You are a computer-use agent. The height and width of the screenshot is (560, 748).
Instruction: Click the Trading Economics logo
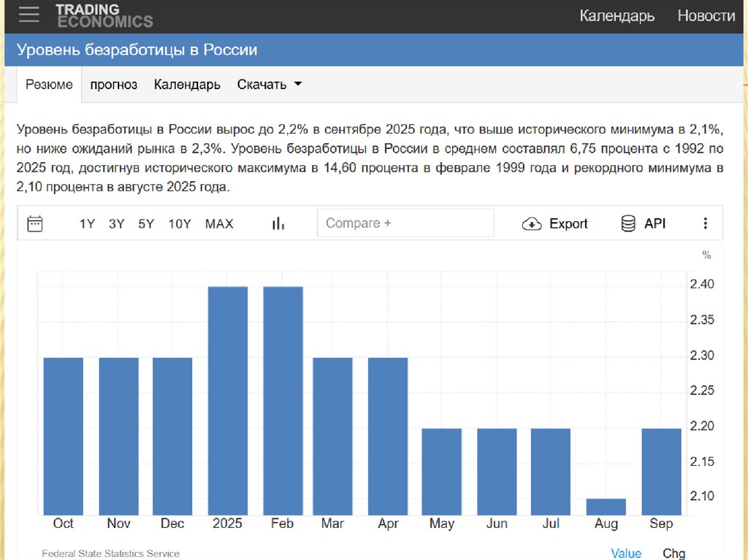tap(104, 15)
